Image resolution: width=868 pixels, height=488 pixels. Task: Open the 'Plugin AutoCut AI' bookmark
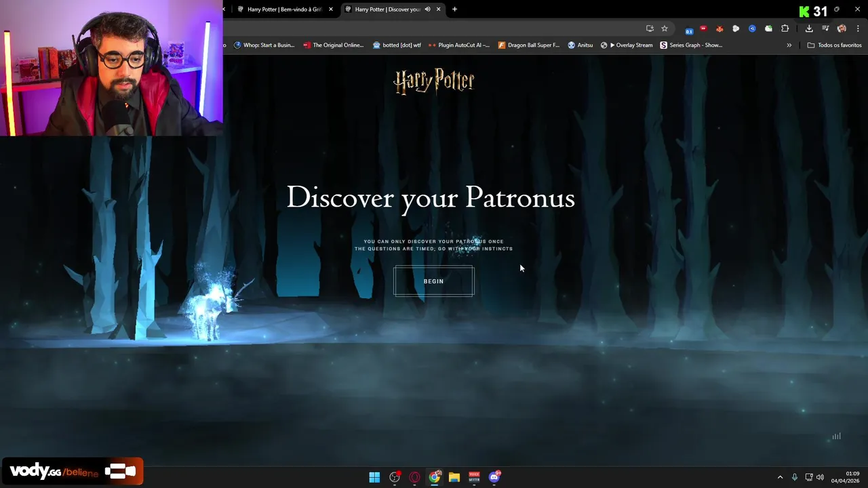(459, 45)
